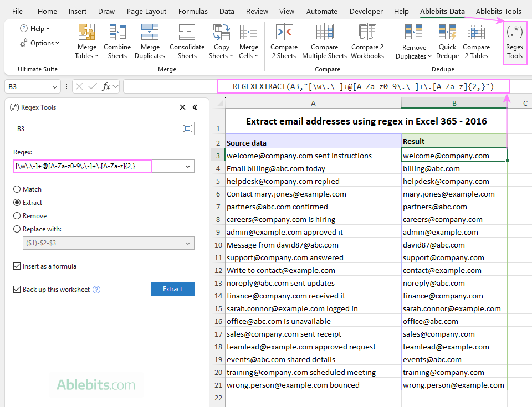532x407 pixels.
Task: Select column A header
Action: tap(313, 103)
